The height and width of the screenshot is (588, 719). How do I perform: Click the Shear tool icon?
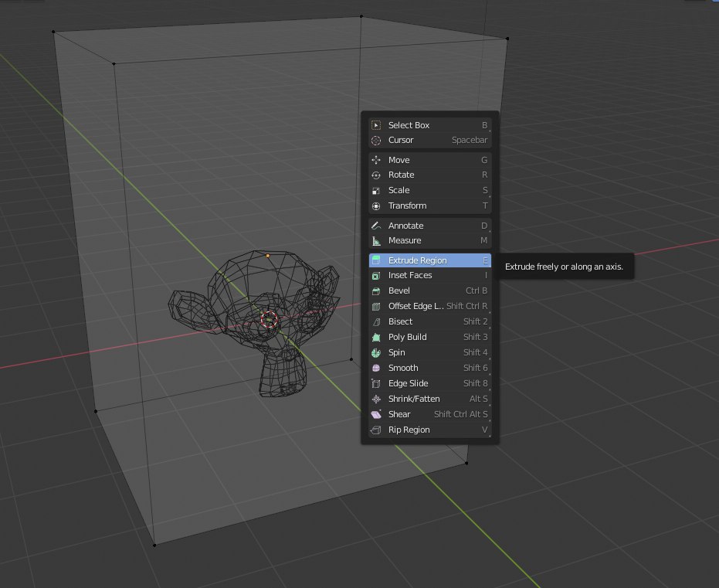click(x=376, y=415)
